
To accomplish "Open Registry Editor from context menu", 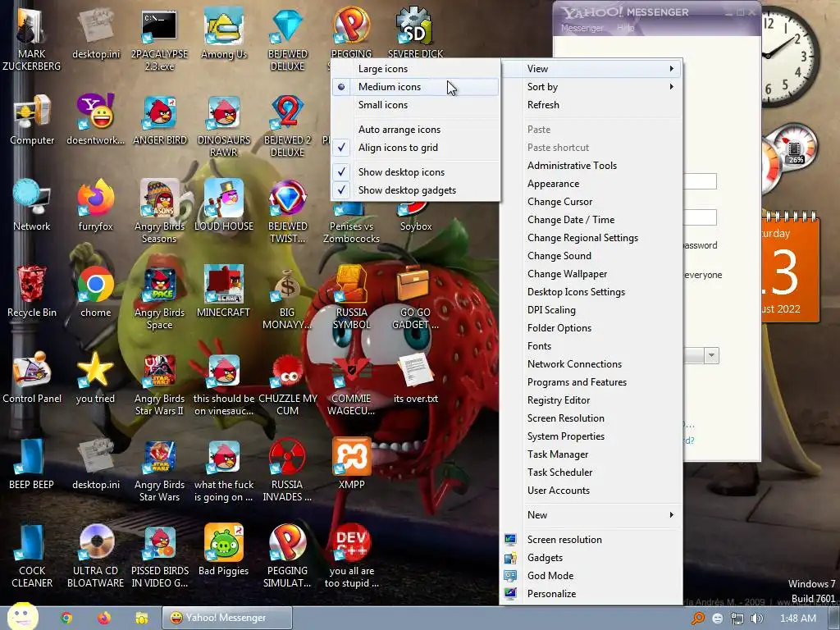I will click(x=591, y=400).
